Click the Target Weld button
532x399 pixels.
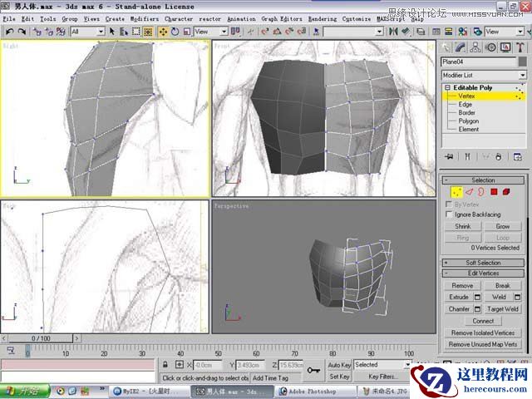[x=503, y=308]
